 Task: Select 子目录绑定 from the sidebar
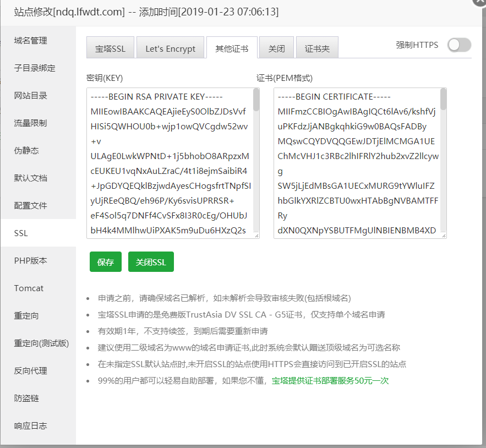(35, 68)
